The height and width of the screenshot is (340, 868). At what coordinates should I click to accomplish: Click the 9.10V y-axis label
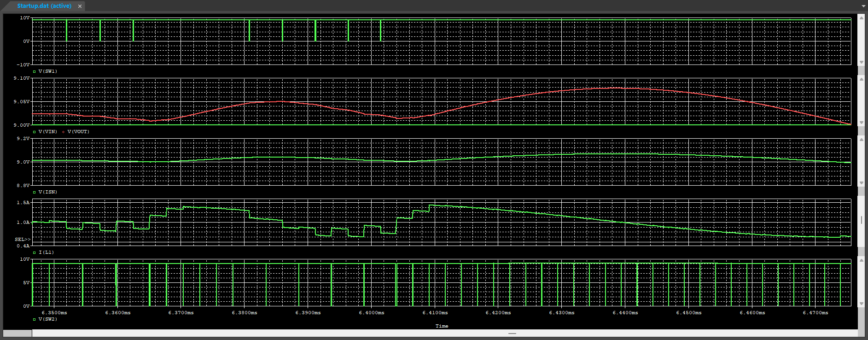pyautogui.click(x=22, y=78)
